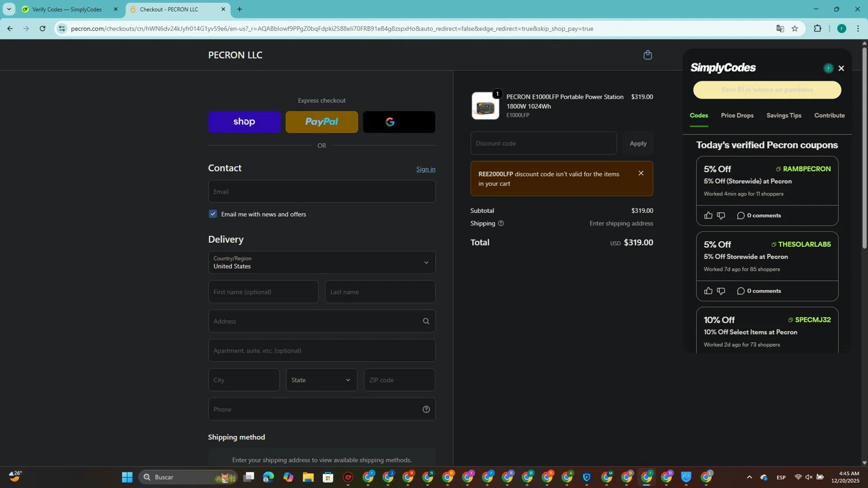The height and width of the screenshot is (488, 868).
Task: Dislike the THESOLARLAB5 coupon
Action: pos(721,291)
